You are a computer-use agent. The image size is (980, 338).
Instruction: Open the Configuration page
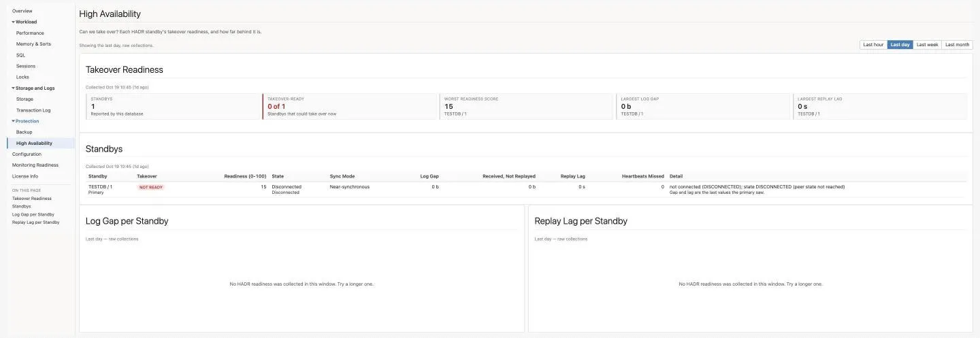click(x=27, y=154)
